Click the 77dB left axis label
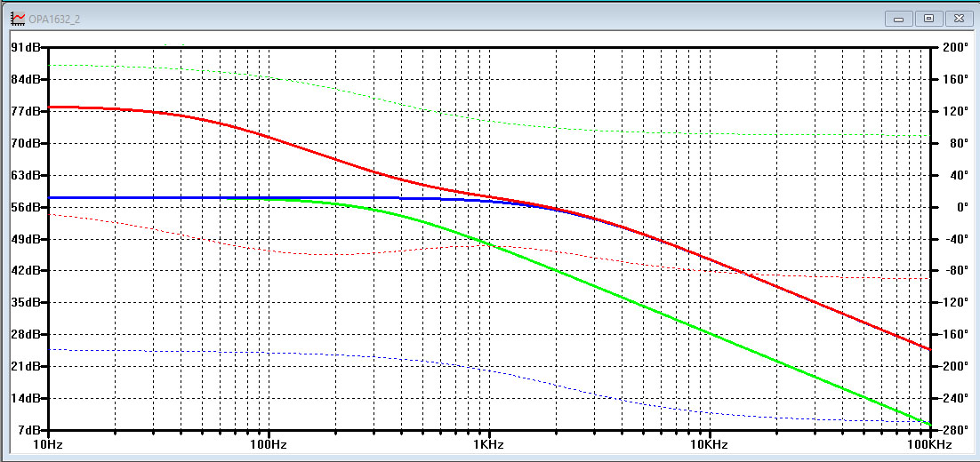The height and width of the screenshot is (462, 980). pos(27,111)
